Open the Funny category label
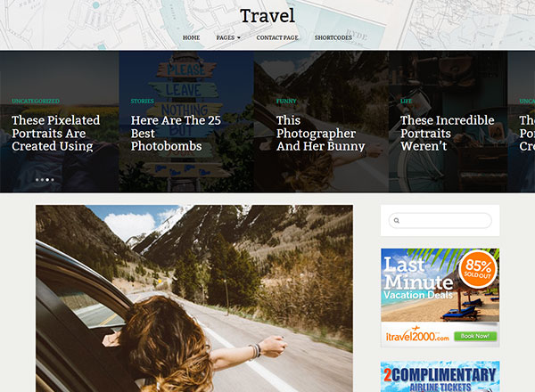Image resolution: width=535 pixels, height=392 pixels. [286, 101]
